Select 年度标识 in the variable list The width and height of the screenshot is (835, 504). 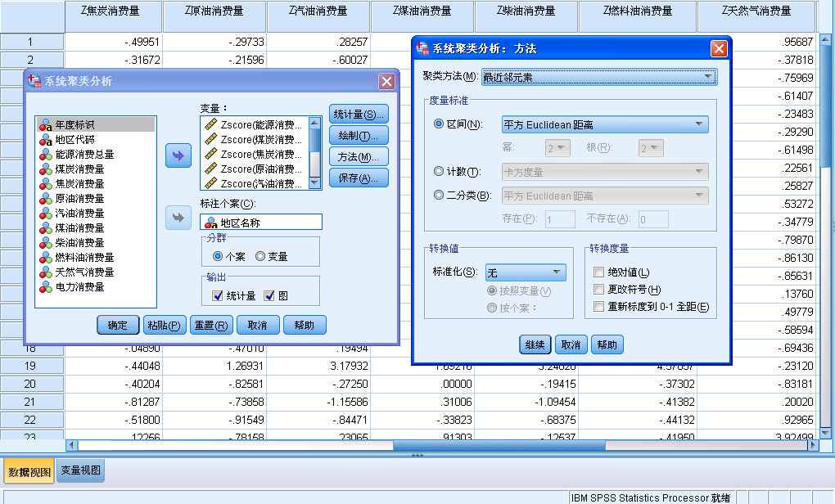pyautogui.click(x=97, y=124)
